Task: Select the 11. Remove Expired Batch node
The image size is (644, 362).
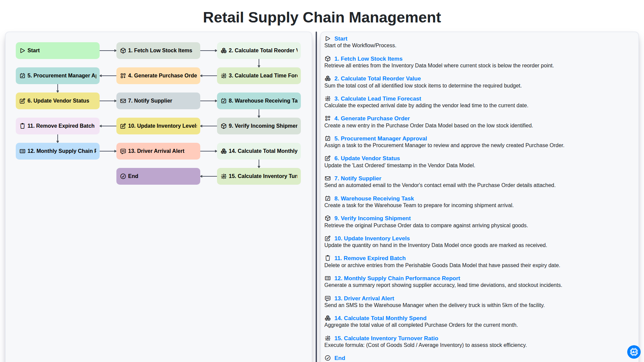Action: point(58,126)
